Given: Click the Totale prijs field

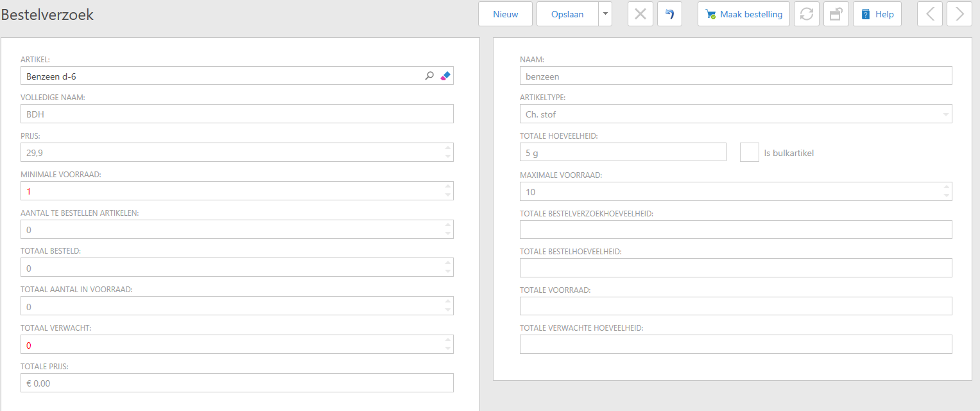Looking at the screenshot, I should pos(237,383).
